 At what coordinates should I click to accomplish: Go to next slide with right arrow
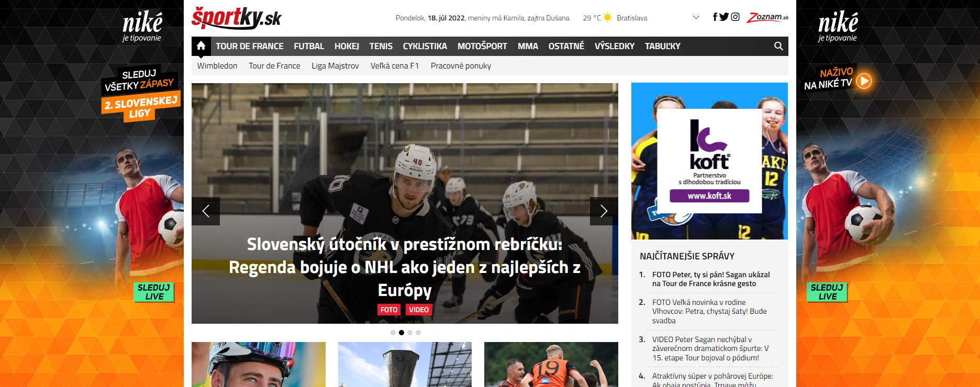click(604, 211)
